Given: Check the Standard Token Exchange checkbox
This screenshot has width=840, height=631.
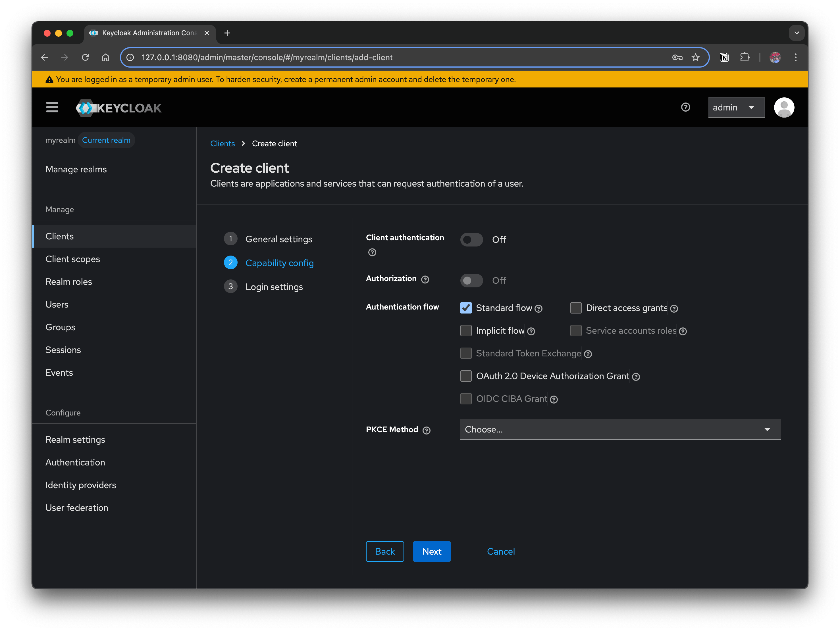Looking at the screenshot, I should (465, 353).
